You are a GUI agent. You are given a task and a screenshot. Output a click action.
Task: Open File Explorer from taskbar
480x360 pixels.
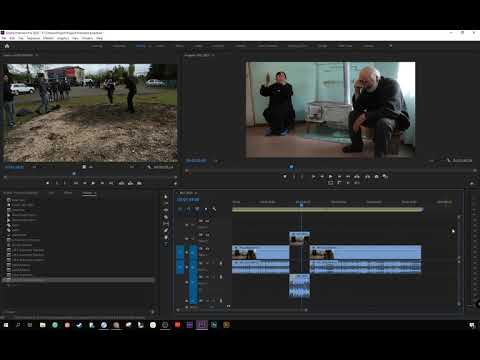coord(43,325)
